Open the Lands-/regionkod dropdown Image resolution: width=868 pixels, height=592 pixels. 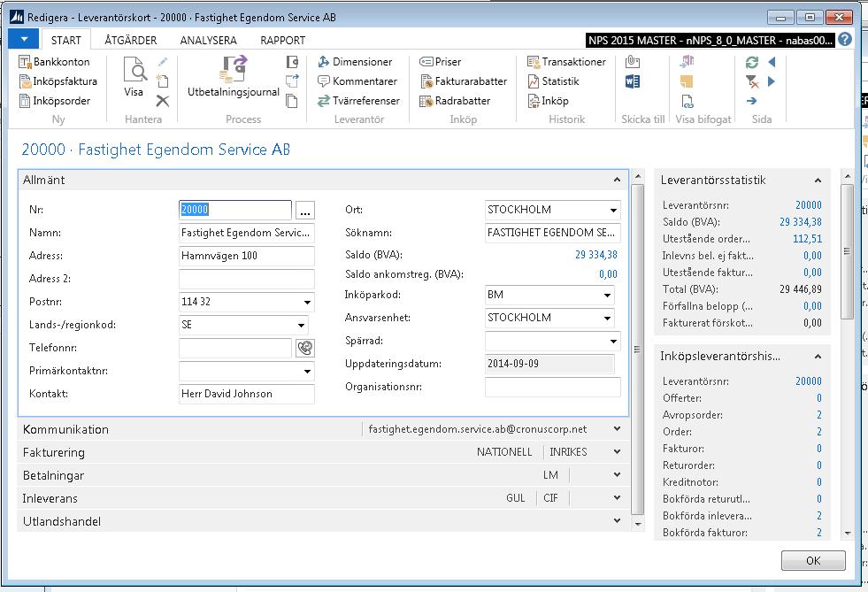pyautogui.click(x=301, y=325)
